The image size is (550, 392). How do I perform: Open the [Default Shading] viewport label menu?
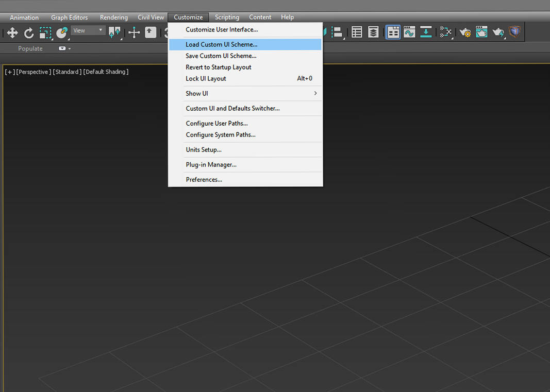click(x=106, y=72)
